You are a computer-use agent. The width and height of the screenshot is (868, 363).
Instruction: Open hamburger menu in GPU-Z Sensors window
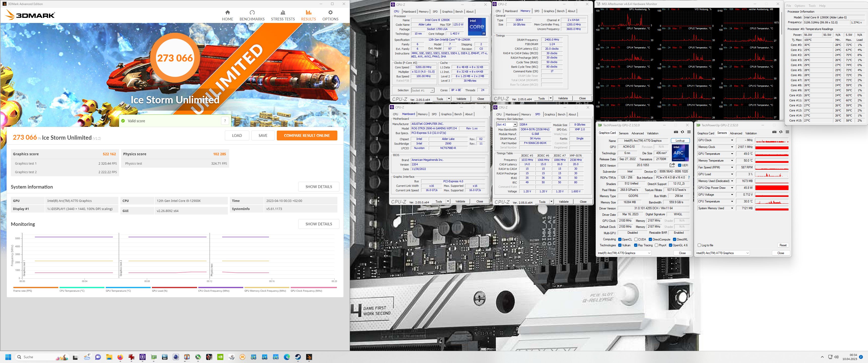point(787,132)
